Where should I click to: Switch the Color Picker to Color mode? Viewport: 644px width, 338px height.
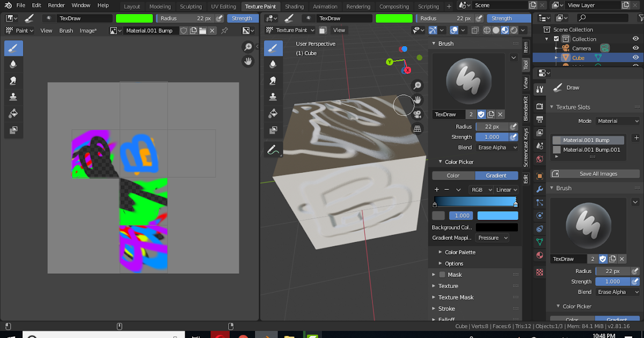453,175
